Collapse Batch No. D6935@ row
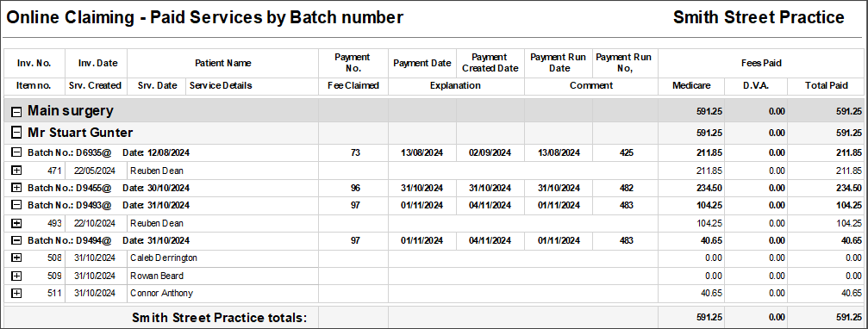The image size is (868, 329). pos(16,153)
